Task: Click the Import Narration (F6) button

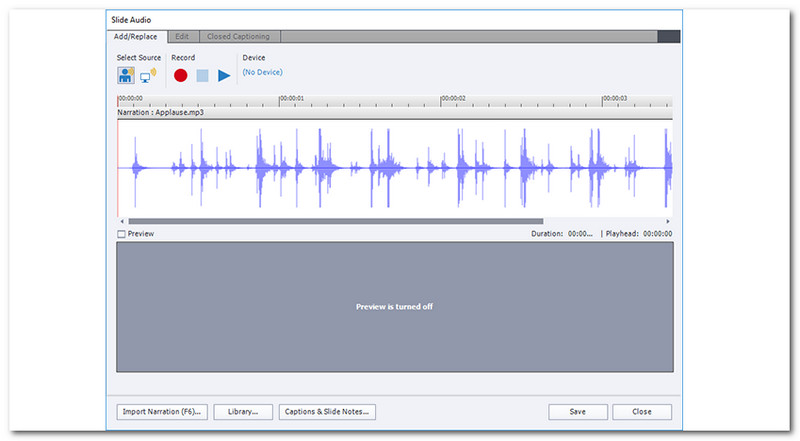Action: click(x=162, y=411)
